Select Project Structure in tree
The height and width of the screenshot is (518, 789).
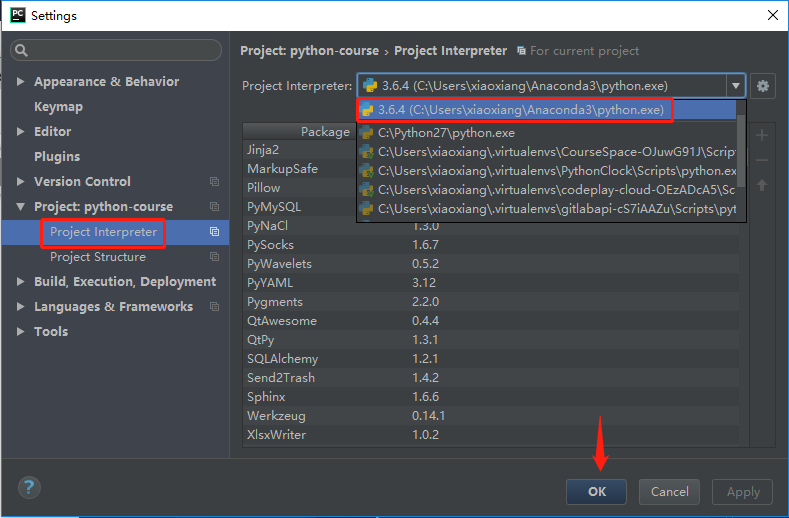(x=98, y=257)
